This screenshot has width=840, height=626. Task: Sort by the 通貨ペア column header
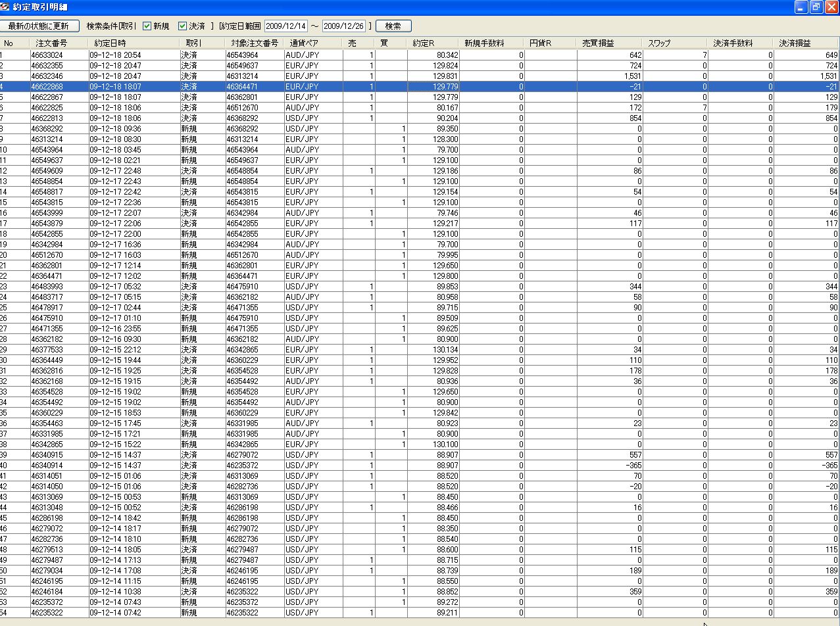pos(313,43)
